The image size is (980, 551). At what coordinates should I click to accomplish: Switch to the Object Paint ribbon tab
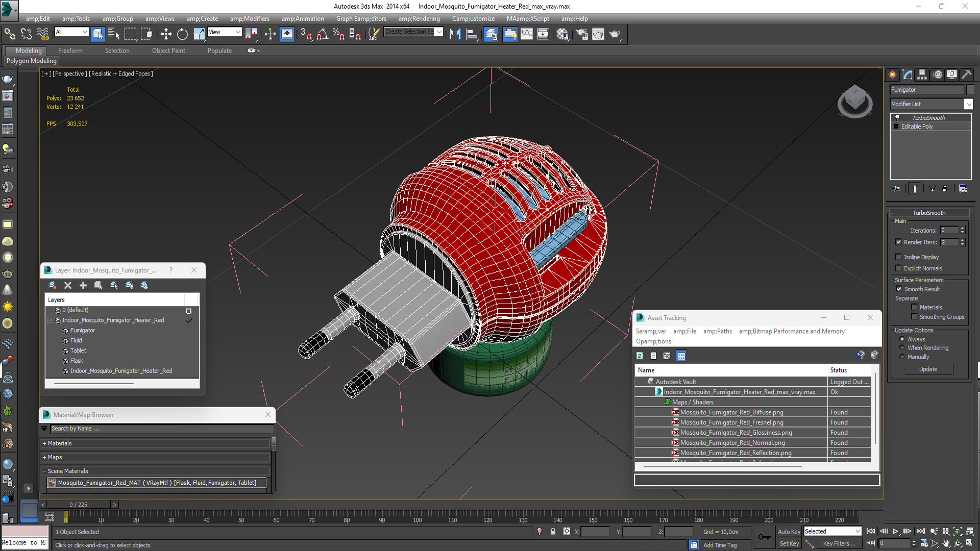click(x=168, y=51)
